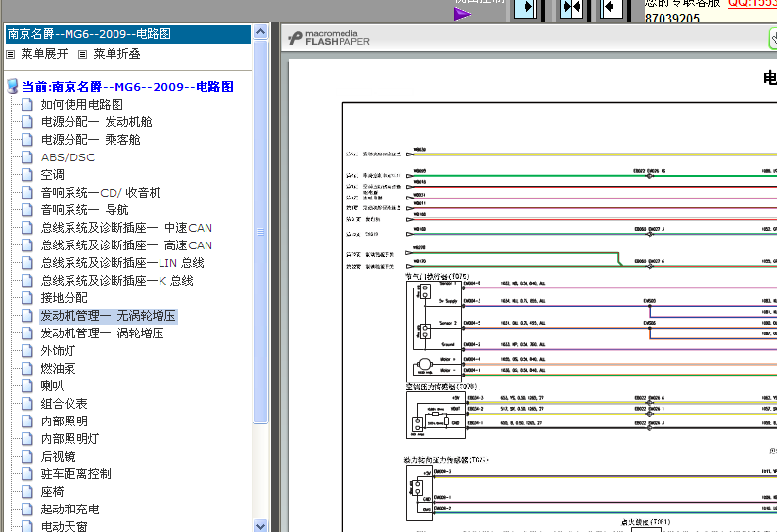
Task: Open 音响系统一CD/ 收音机 diagram
Action: click(101, 193)
